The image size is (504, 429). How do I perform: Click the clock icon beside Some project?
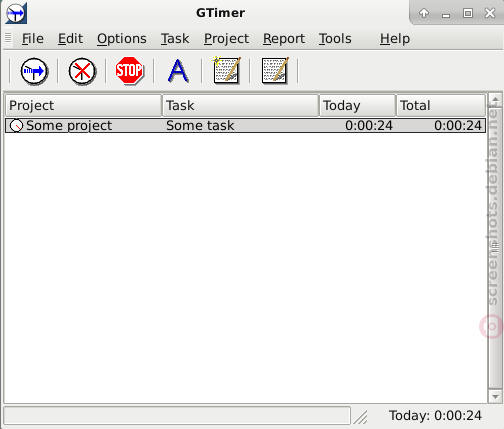(x=16, y=126)
